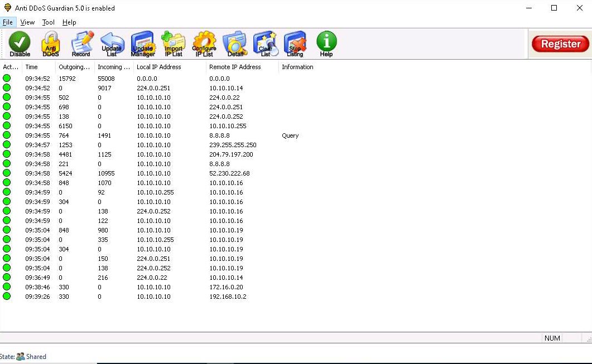
Task: Select outgoing value 1253
Action: tap(65, 145)
